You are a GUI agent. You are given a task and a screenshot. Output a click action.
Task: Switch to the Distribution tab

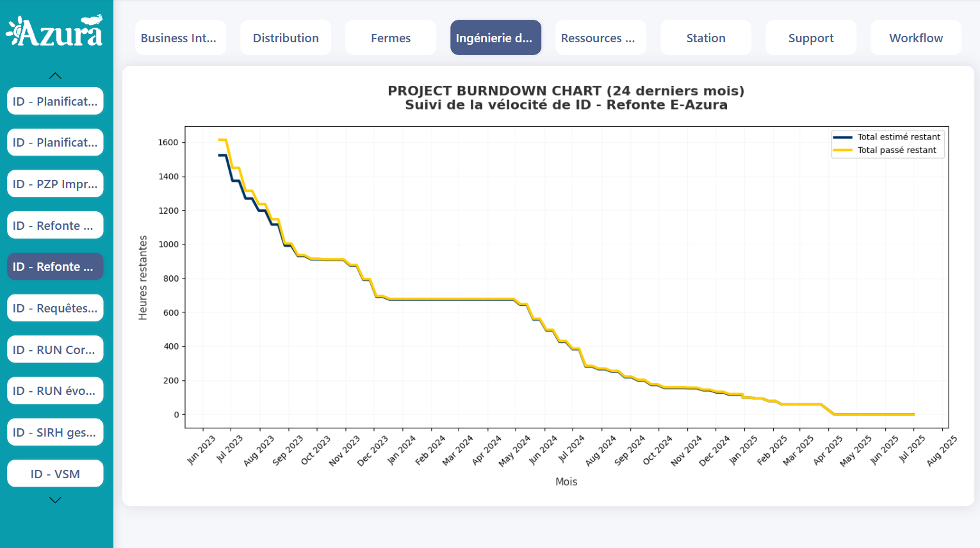tap(286, 38)
